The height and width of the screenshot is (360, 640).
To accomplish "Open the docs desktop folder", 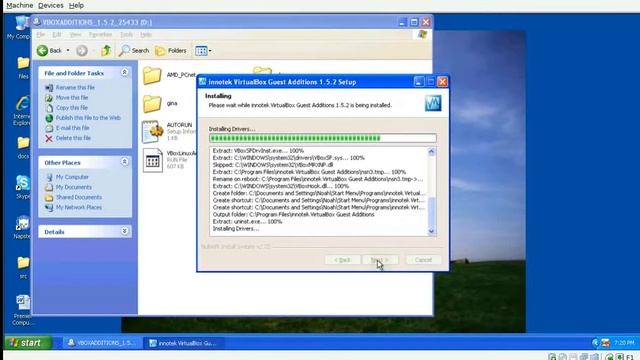I will coord(23,148).
